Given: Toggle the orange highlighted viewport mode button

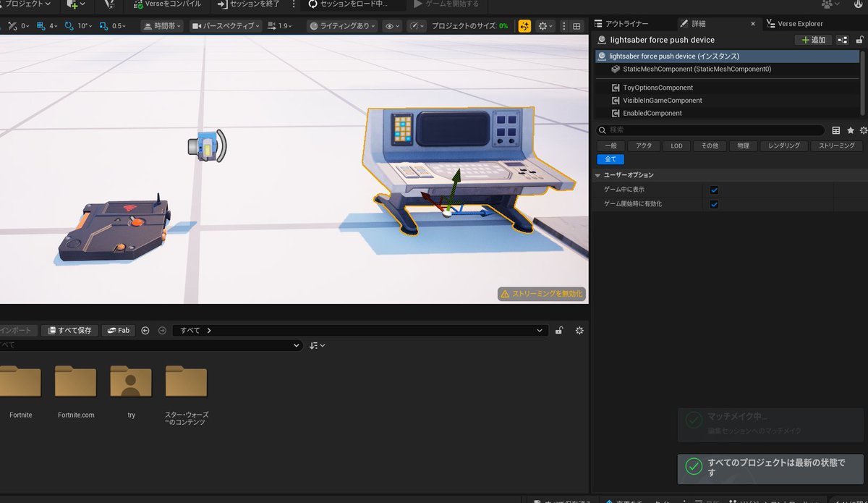Looking at the screenshot, I should click(x=524, y=26).
